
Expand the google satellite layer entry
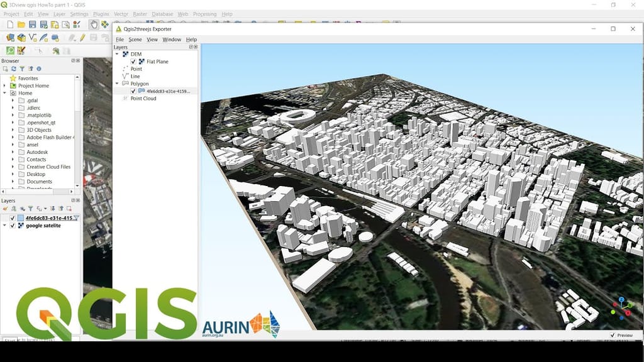coord(4,225)
